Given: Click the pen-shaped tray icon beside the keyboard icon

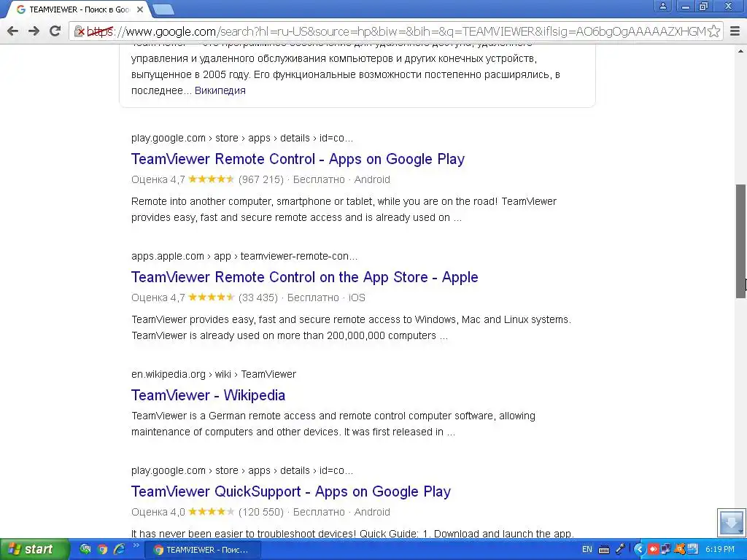Looking at the screenshot, I should tap(620, 550).
